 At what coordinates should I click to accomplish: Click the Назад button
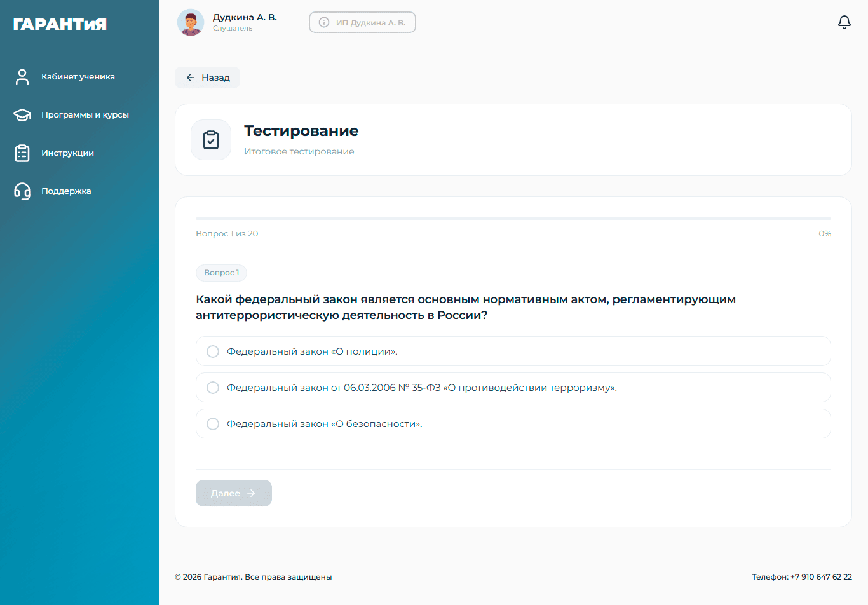tap(208, 78)
